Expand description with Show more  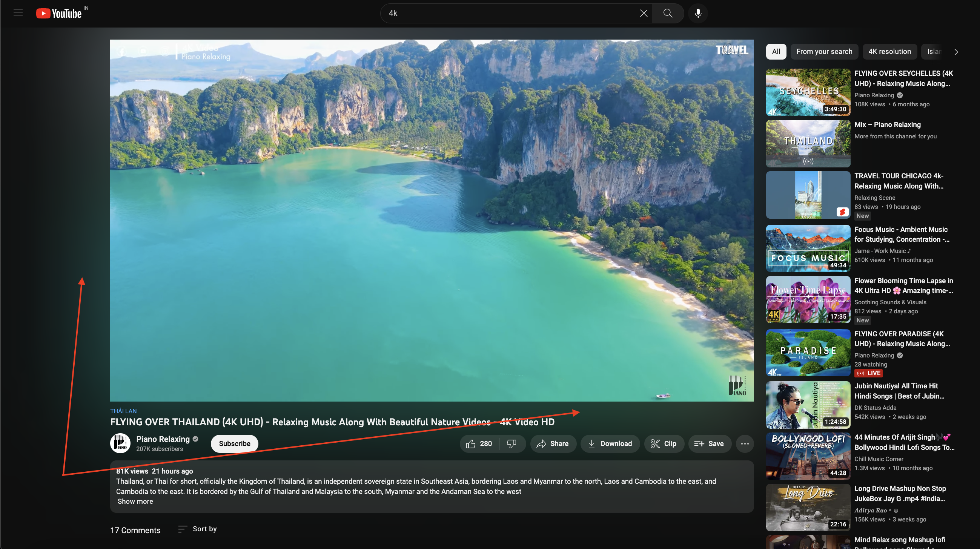pyautogui.click(x=135, y=501)
